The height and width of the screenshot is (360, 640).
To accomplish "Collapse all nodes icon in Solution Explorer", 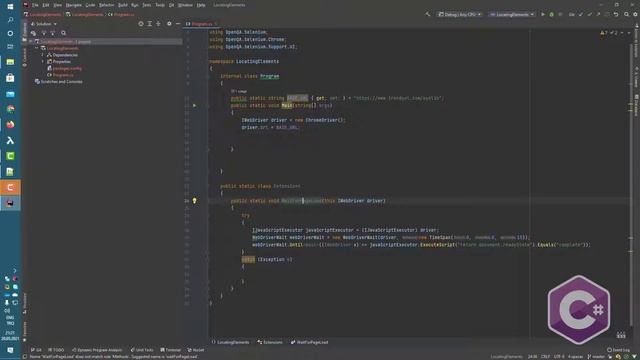I will tap(158, 24).
